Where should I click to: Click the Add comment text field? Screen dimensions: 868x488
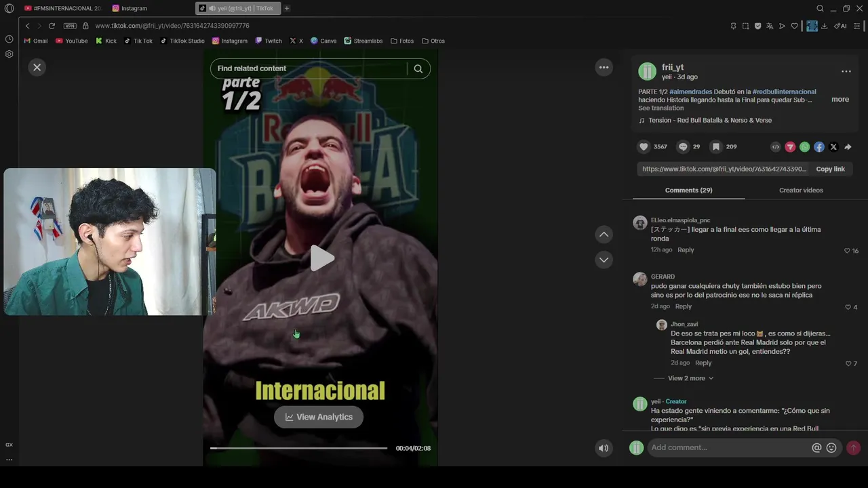click(729, 447)
